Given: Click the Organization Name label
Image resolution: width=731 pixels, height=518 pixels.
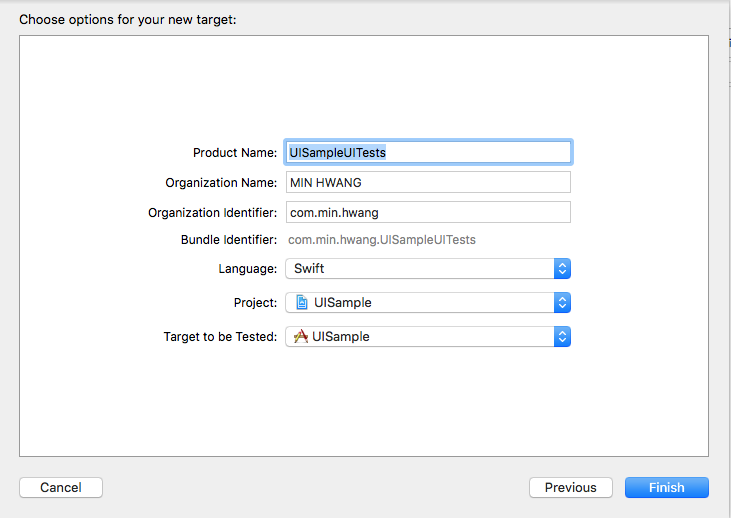Looking at the screenshot, I should click(x=221, y=182).
